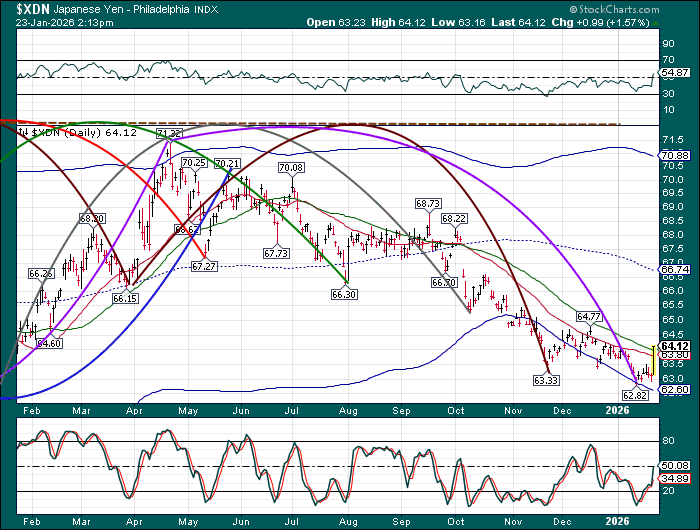Click the 70.88 upper band value tag
Image resolution: width=700 pixels, height=530 pixels.
tap(676, 155)
